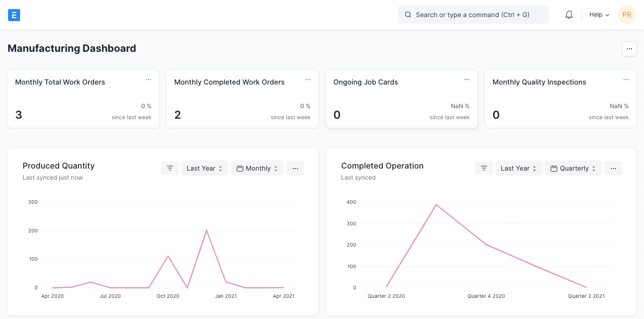Open Ongoing Job Cards card options
The width and height of the screenshot is (644, 319).
(x=466, y=79)
